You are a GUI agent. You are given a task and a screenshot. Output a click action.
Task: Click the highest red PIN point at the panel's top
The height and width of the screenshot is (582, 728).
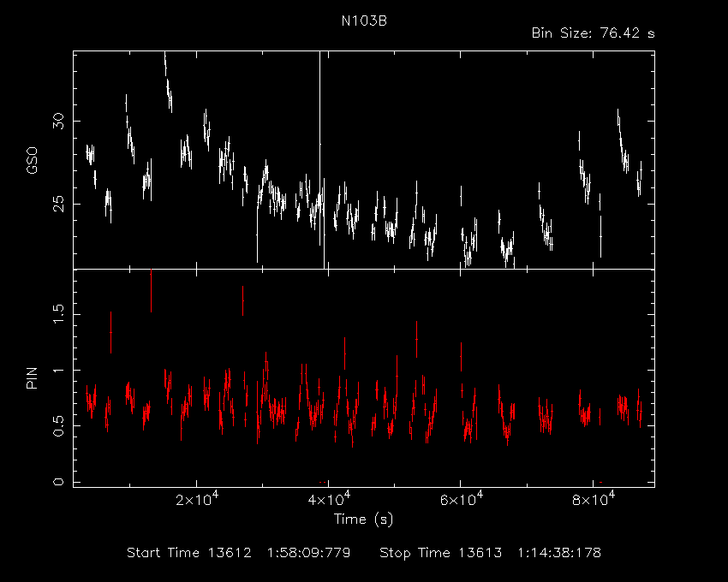[151, 291]
